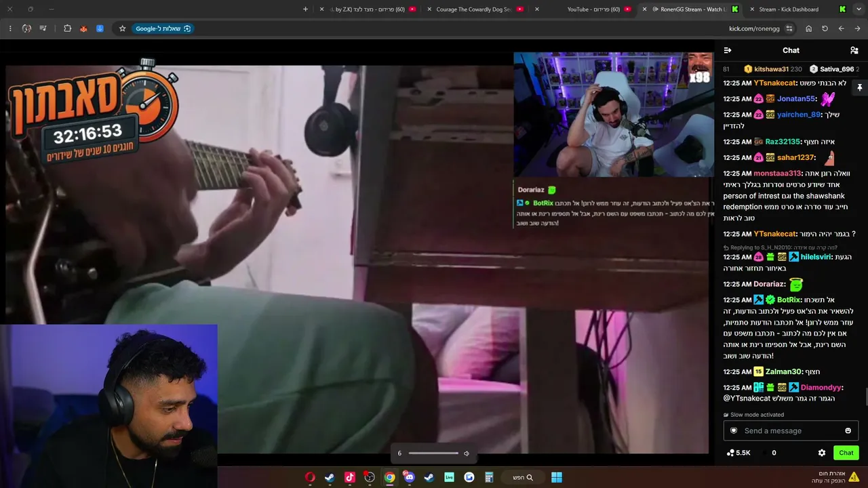Image resolution: width=868 pixels, height=488 pixels.
Task: Click the chat scrollbar thumb
Action: click(x=865, y=397)
